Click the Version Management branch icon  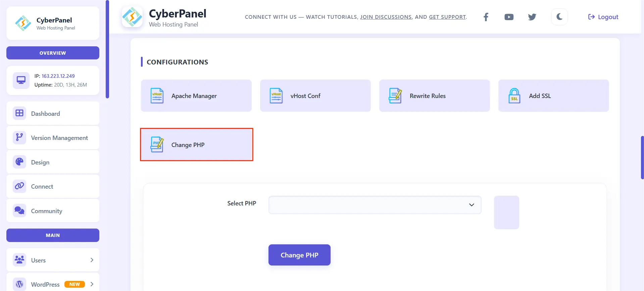(19, 138)
